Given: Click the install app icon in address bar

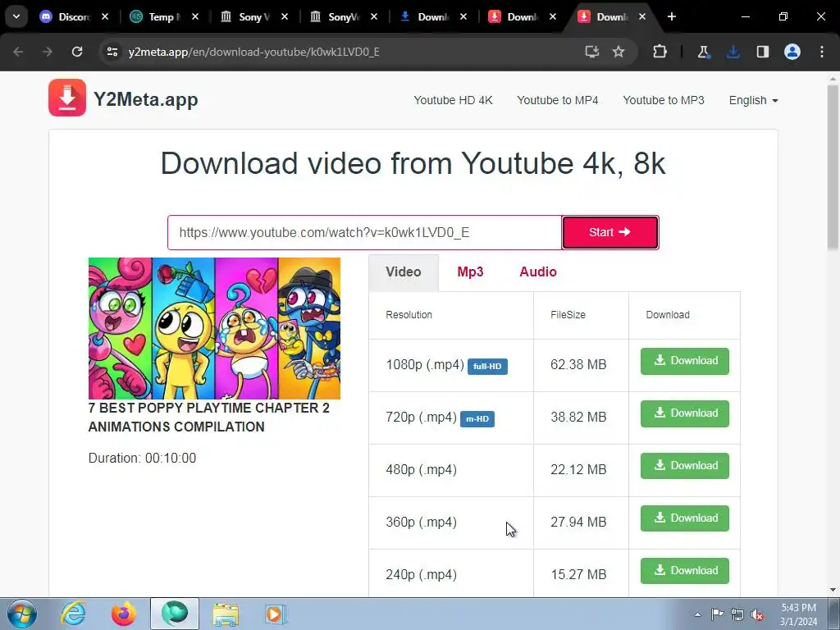Looking at the screenshot, I should [x=591, y=52].
